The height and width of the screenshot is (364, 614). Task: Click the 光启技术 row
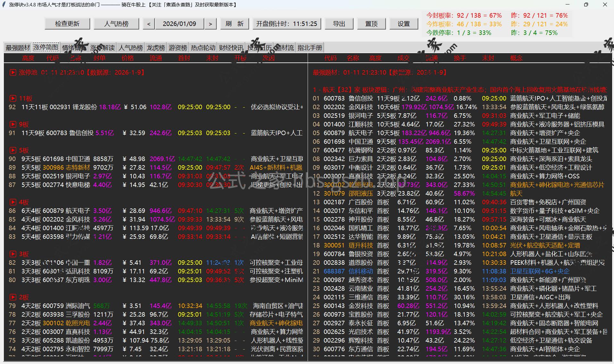(x=460, y=332)
